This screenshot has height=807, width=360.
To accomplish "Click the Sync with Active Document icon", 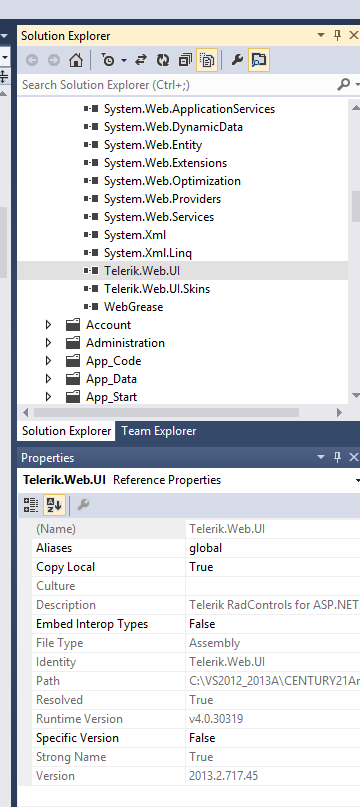I will [x=141, y=60].
